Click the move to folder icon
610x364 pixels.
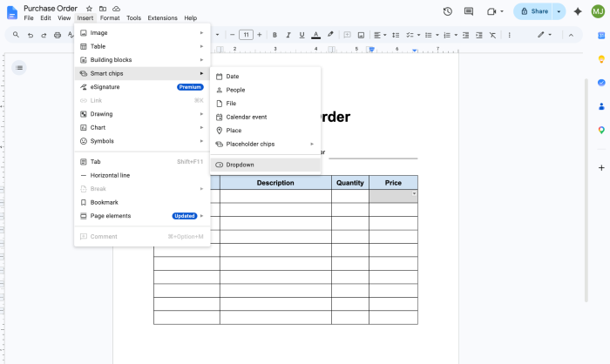tap(103, 9)
